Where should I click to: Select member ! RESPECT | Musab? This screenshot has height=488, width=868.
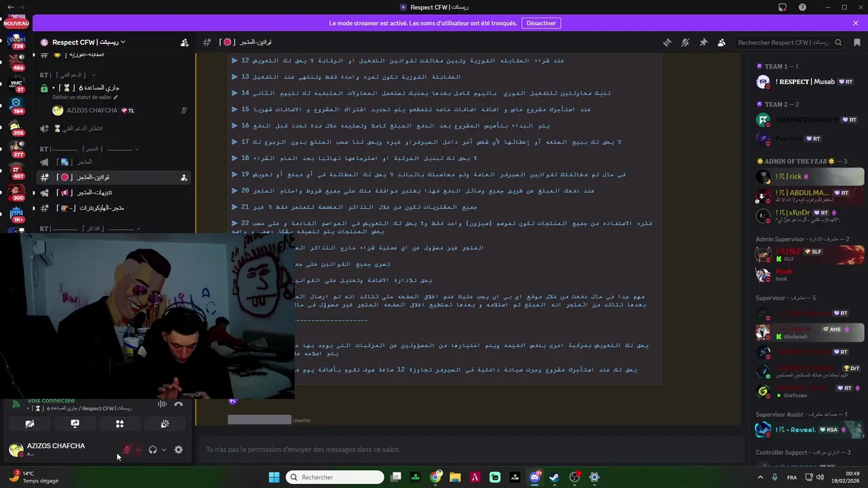pos(810,82)
